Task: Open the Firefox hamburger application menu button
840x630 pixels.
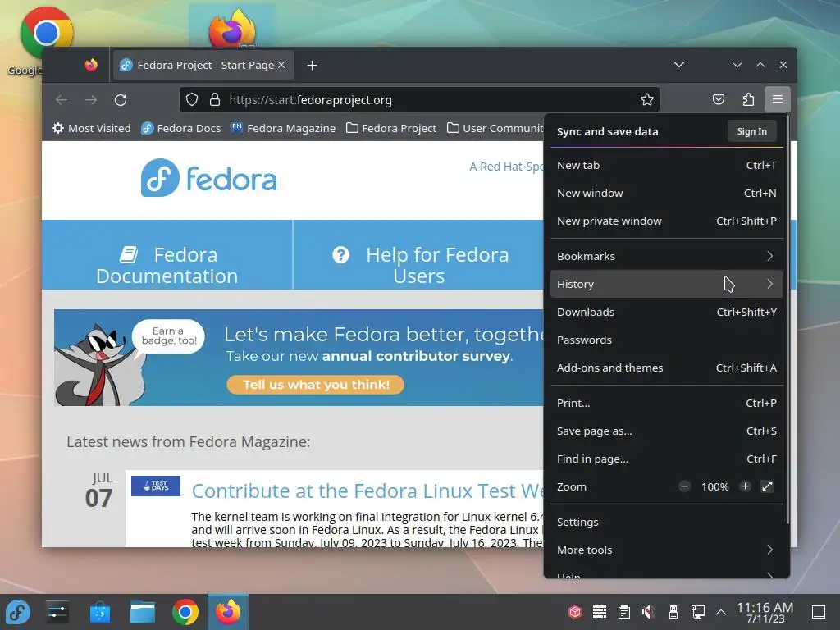Action: click(x=778, y=99)
